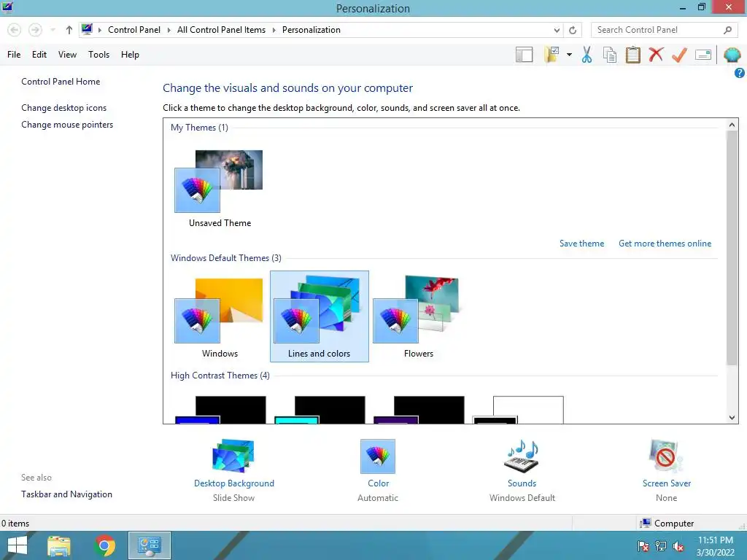The image size is (747, 560).
Task: Open the Tools menu
Action: (98, 55)
